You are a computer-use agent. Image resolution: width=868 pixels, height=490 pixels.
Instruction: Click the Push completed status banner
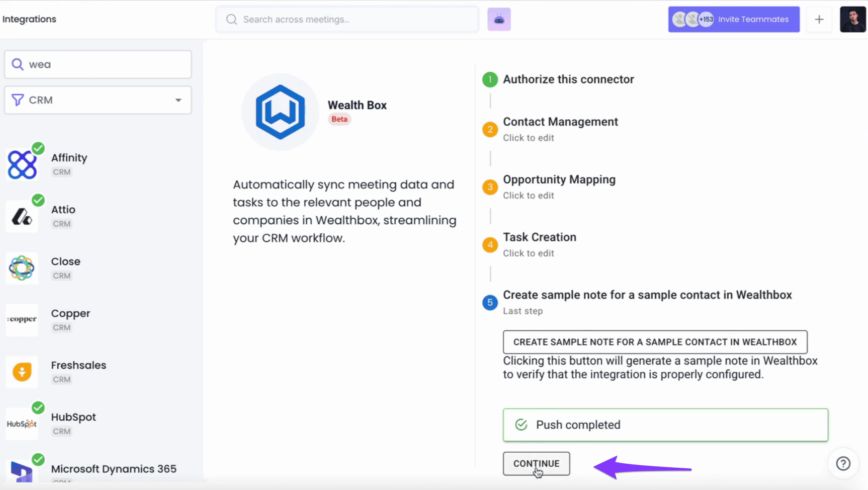665,425
